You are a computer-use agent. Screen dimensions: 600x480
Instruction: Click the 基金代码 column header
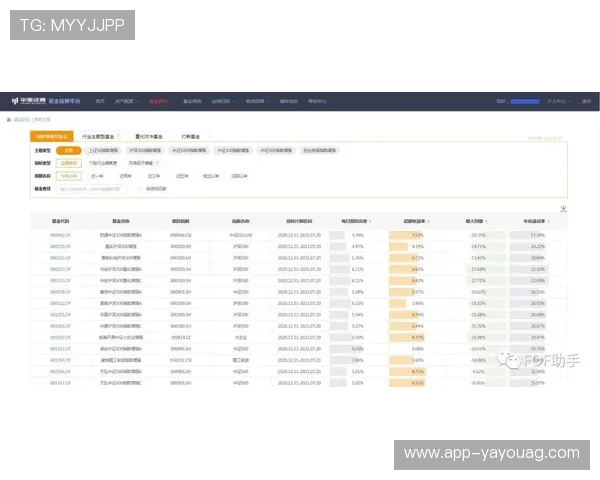tap(60, 221)
